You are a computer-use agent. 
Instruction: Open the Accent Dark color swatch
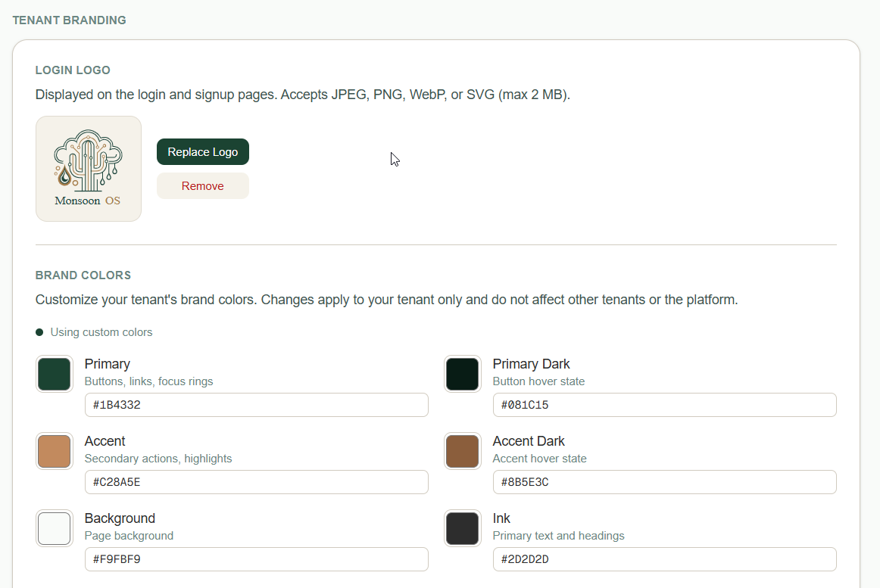462,450
